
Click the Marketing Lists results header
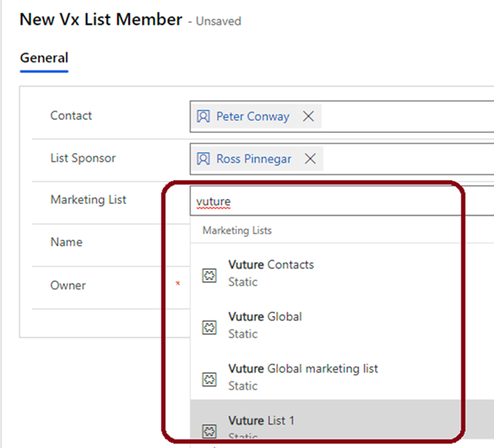click(237, 230)
